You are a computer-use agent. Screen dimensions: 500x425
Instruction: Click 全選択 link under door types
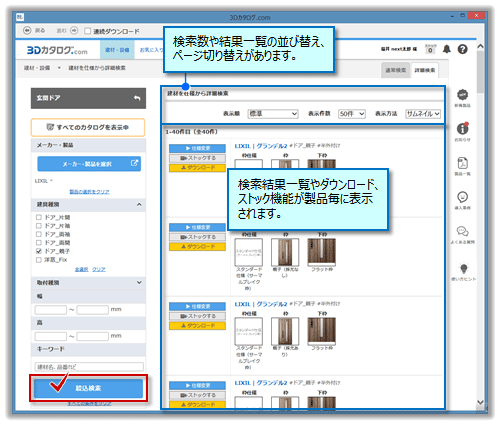pyautogui.click(x=82, y=269)
